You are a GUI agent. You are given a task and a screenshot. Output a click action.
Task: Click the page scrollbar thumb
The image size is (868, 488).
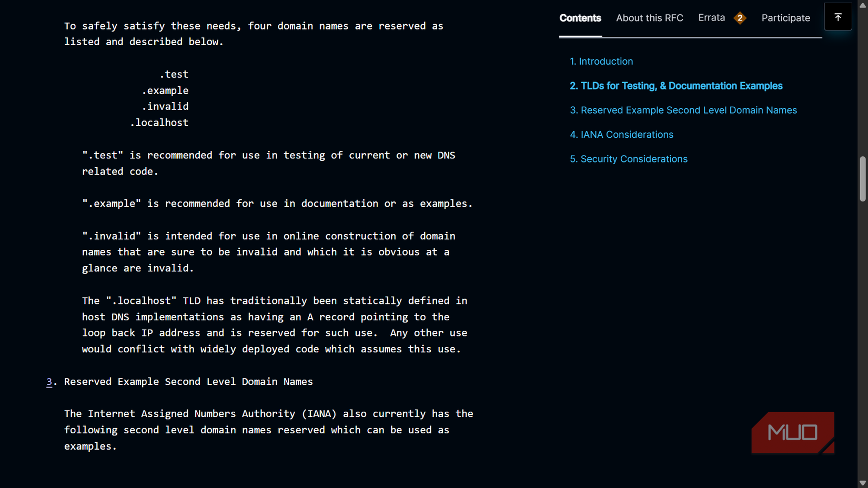(862, 179)
